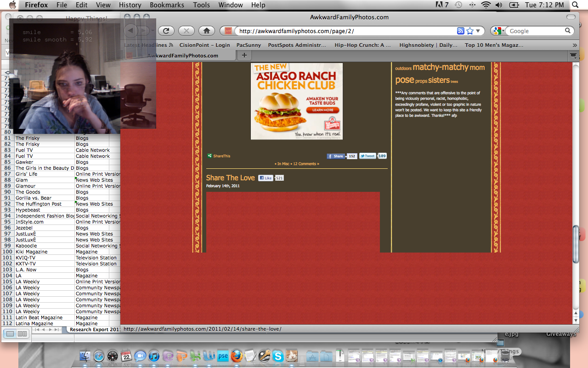The height and width of the screenshot is (368, 588).
Task: Click the Facebook Share button on the post
Action: pyautogui.click(x=336, y=156)
